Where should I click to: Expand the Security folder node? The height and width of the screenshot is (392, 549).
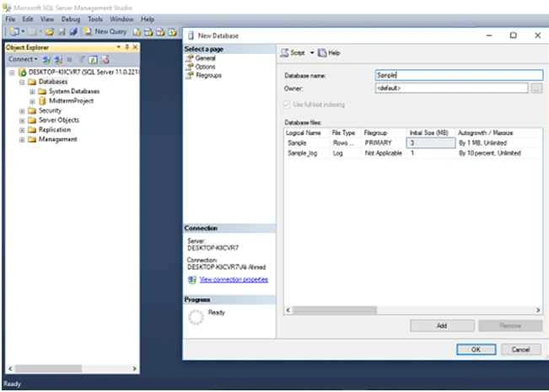[22, 111]
